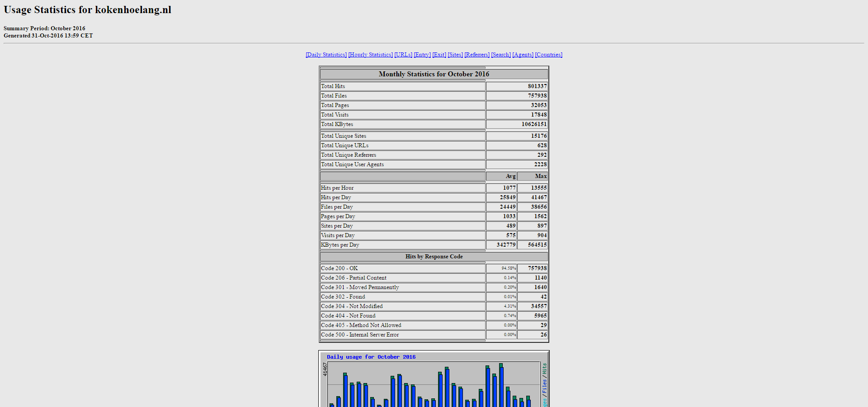Select the Total Files value 757938
Image resolution: width=868 pixels, height=407 pixels.
[537, 96]
